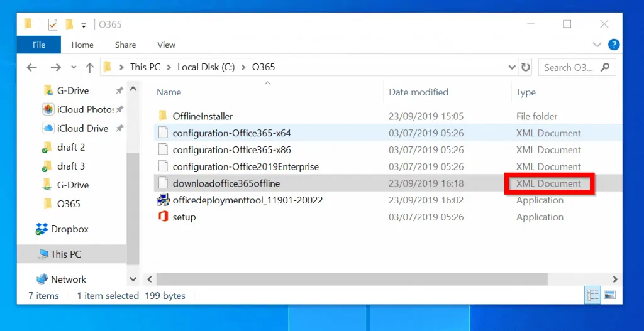This screenshot has height=331, width=644.
Task: Select the OfflineInstaller folder icon
Action: point(163,116)
